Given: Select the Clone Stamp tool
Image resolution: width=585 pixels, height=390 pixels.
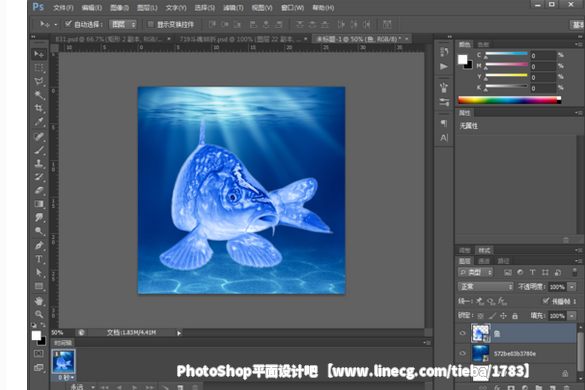Looking at the screenshot, I should click(x=39, y=163).
